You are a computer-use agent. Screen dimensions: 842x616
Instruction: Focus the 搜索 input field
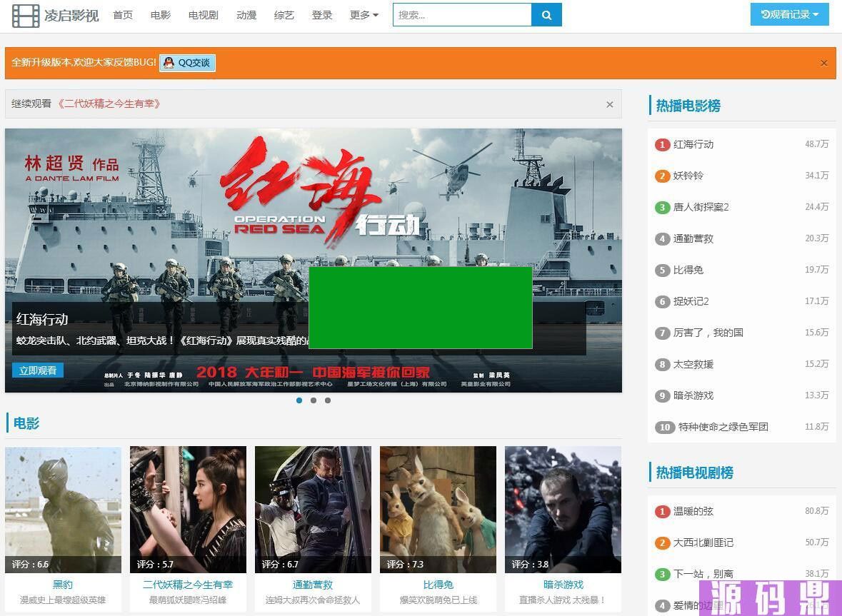pos(462,15)
